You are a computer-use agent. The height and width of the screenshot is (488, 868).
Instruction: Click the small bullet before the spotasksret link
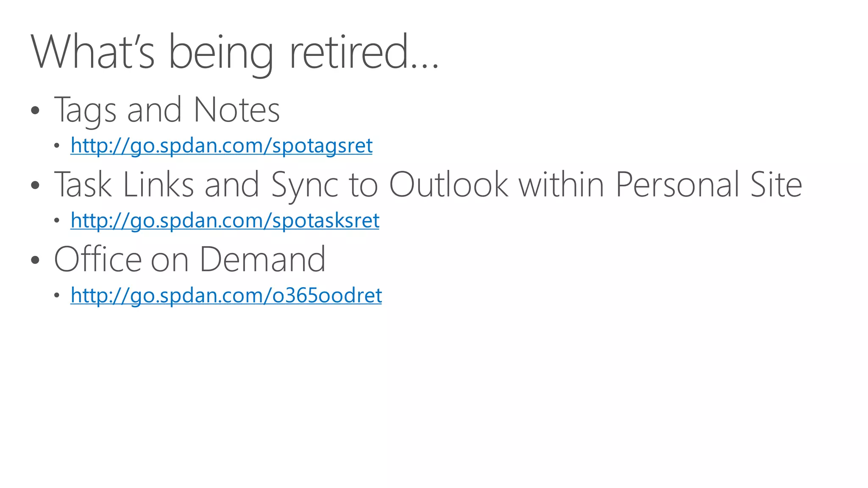pos(57,221)
